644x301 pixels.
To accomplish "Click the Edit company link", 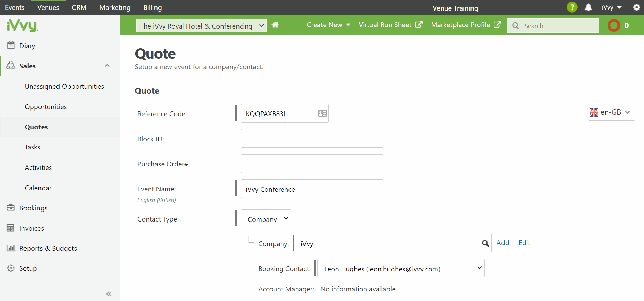I will click(x=524, y=243).
